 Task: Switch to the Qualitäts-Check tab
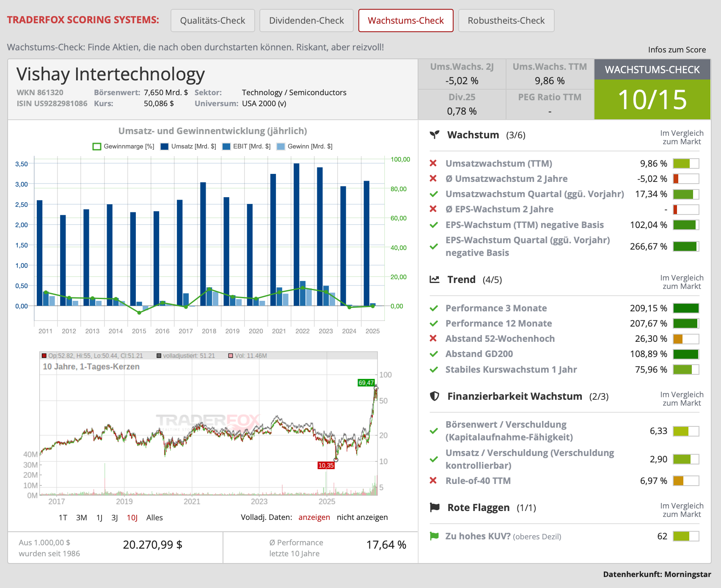213,21
